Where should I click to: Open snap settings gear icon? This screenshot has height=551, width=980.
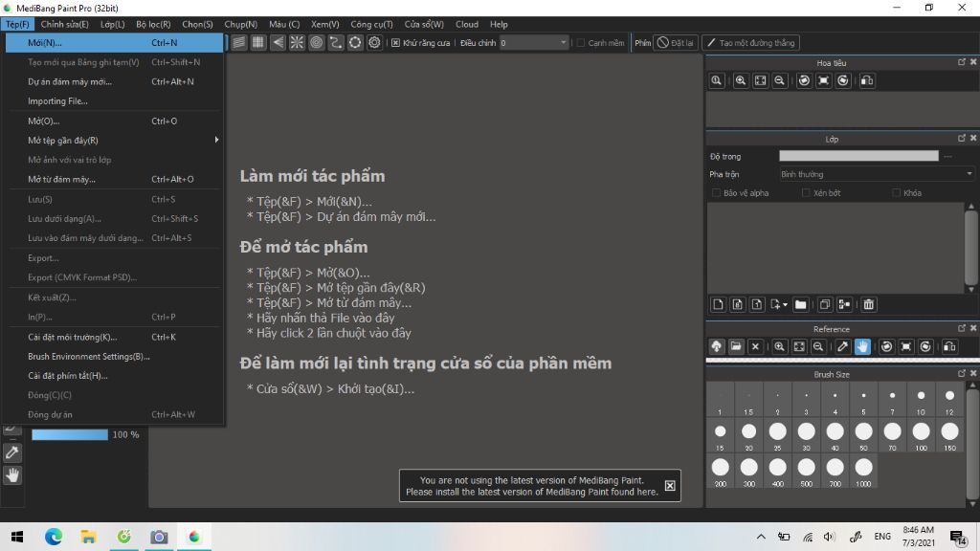pos(374,42)
